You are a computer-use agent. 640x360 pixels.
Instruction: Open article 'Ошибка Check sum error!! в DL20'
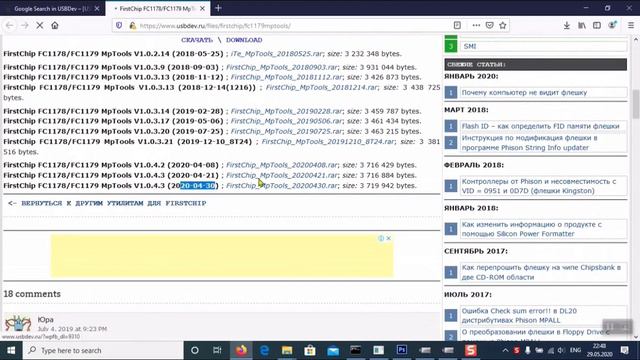tap(519, 316)
